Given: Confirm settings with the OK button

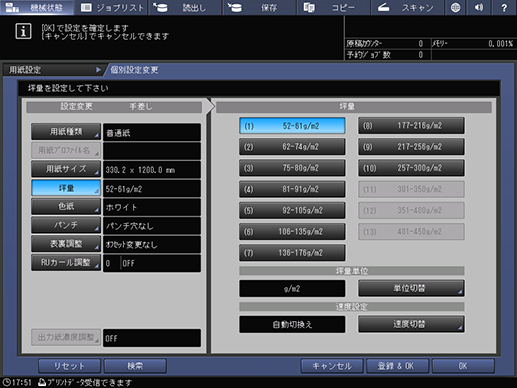Looking at the screenshot, I should 463,366.
